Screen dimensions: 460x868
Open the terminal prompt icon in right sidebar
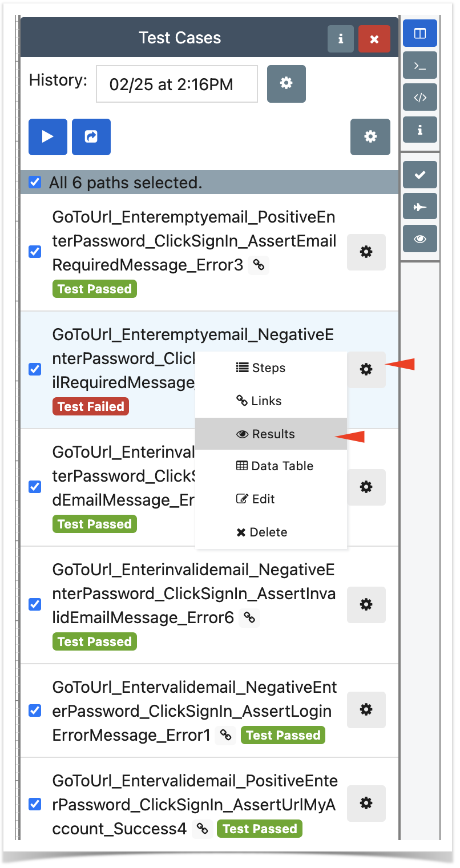[420, 65]
